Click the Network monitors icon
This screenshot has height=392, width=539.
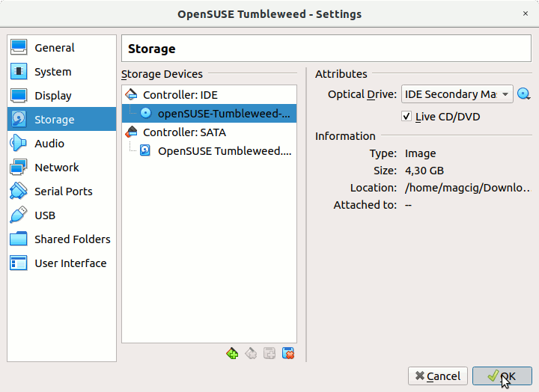click(18, 167)
